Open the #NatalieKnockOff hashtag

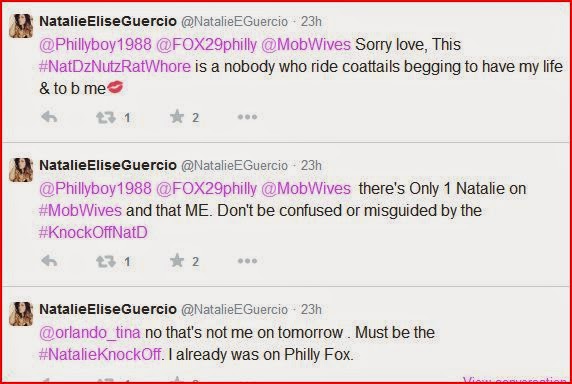point(100,354)
